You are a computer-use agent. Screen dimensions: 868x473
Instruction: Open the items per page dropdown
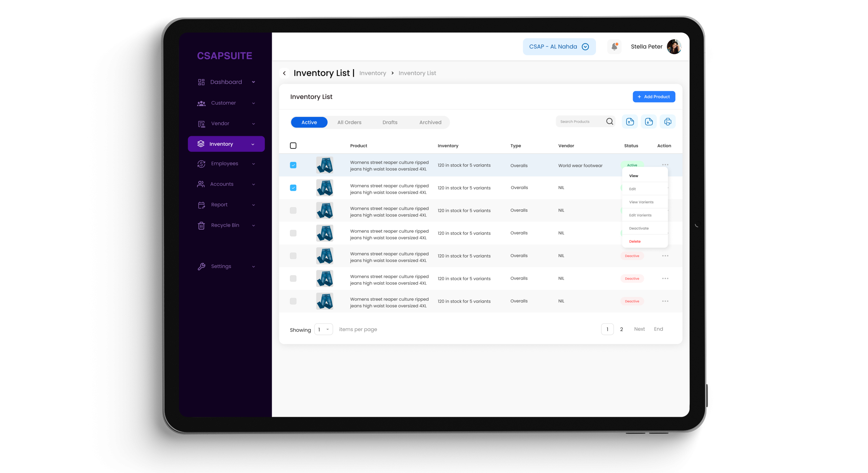click(323, 329)
